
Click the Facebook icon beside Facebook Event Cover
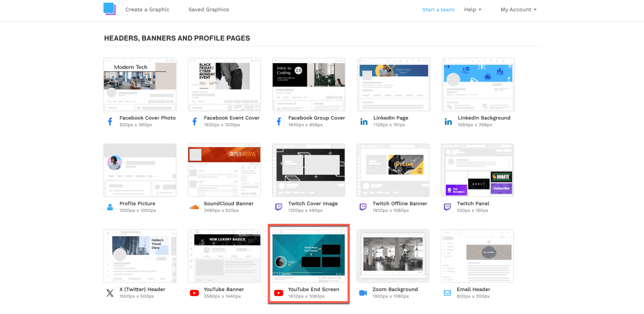[195, 121]
